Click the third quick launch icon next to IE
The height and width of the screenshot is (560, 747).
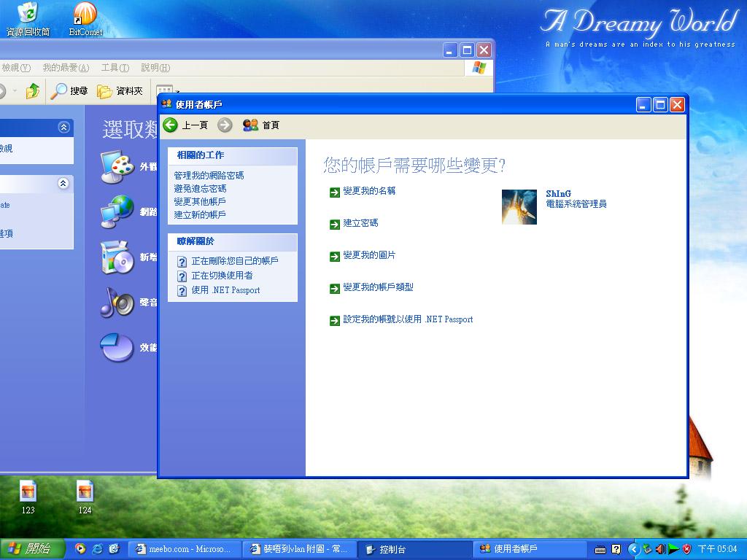(115, 549)
